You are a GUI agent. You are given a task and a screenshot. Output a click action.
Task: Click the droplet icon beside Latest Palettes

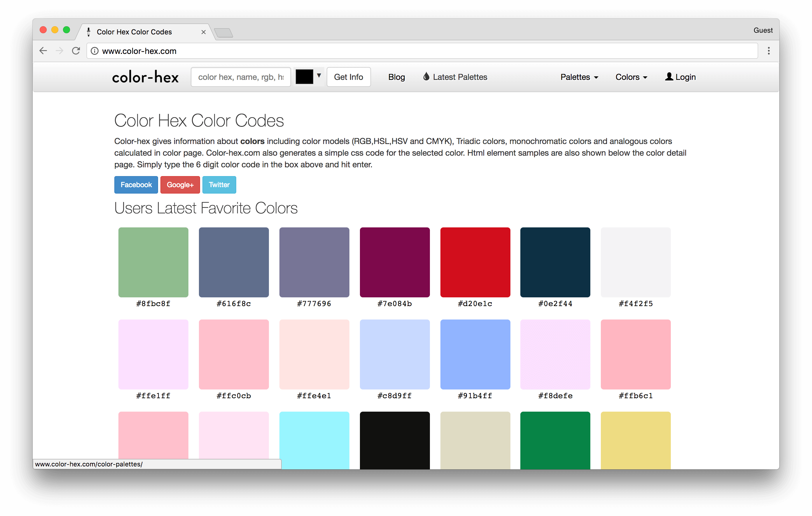click(426, 77)
